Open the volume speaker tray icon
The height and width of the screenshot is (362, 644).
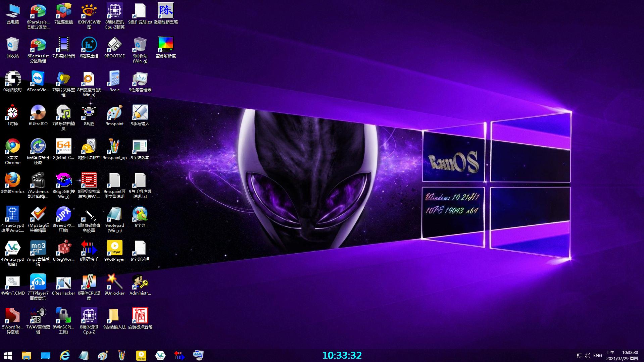point(588,356)
